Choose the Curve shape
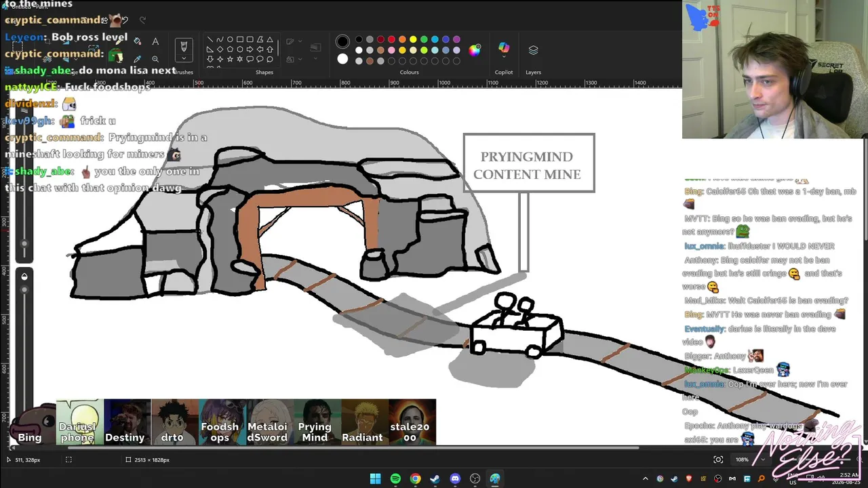868x488 pixels. point(220,39)
